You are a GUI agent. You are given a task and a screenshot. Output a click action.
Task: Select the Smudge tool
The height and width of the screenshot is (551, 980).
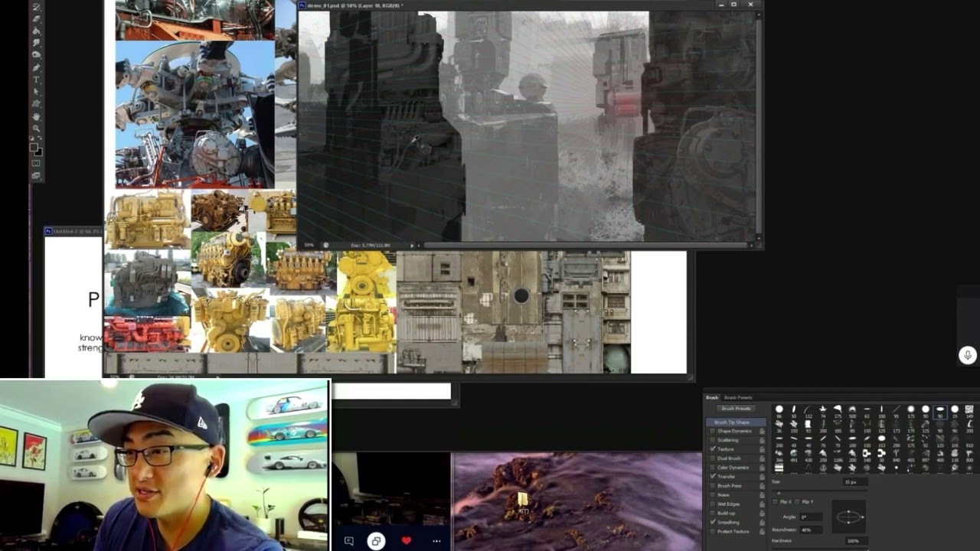click(x=36, y=43)
